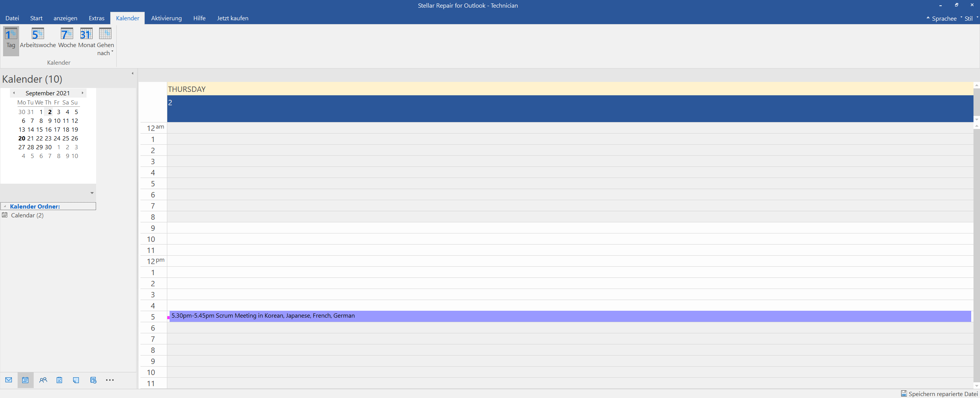Open the Extras menu tab

pos(96,18)
